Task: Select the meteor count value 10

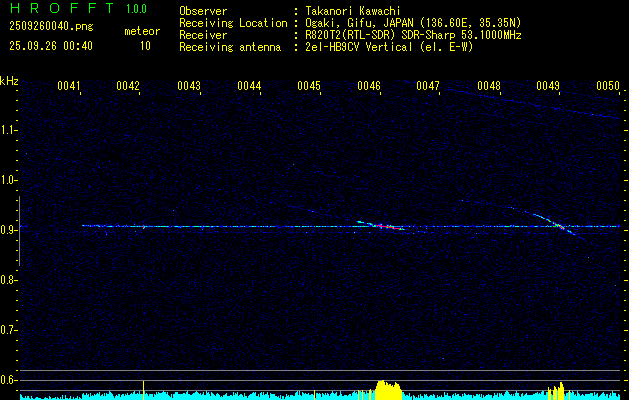Action: tap(145, 46)
